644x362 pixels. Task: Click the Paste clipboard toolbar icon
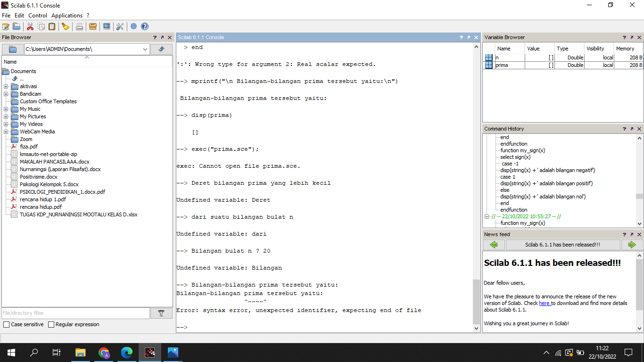click(52, 26)
